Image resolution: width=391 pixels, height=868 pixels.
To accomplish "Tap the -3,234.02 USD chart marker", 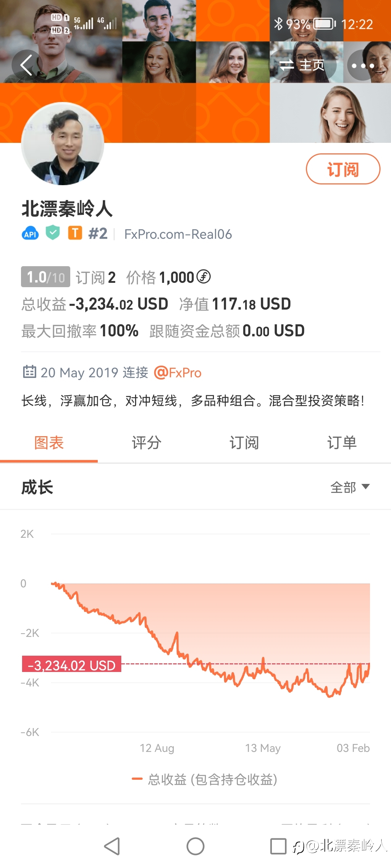I will (x=72, y=664).
